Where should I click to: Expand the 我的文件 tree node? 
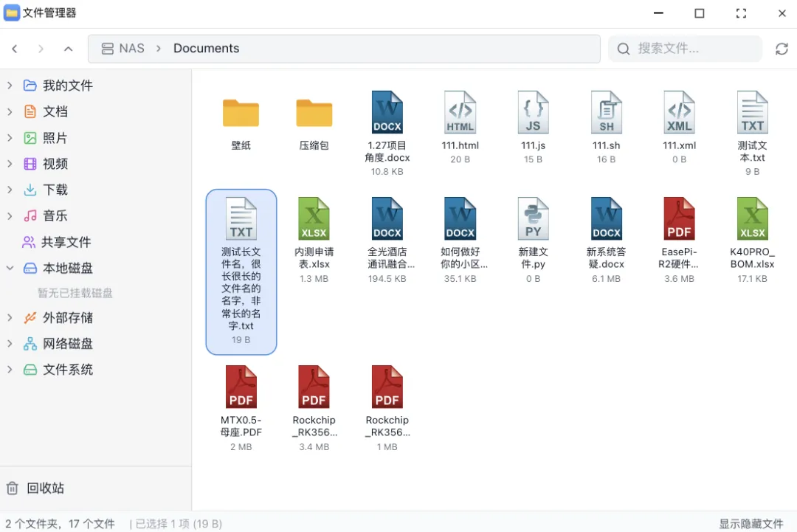10,86
